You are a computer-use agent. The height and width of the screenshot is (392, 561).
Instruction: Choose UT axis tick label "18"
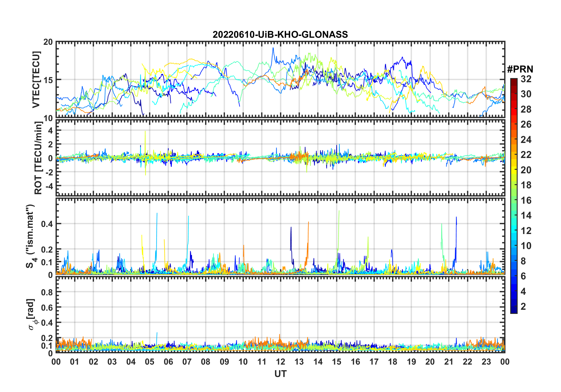click(393, 362)
